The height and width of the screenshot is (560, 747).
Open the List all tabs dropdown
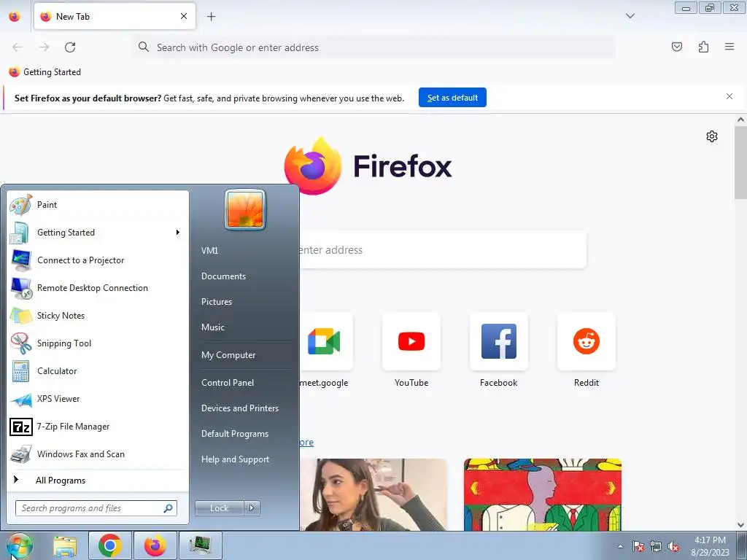630,16
